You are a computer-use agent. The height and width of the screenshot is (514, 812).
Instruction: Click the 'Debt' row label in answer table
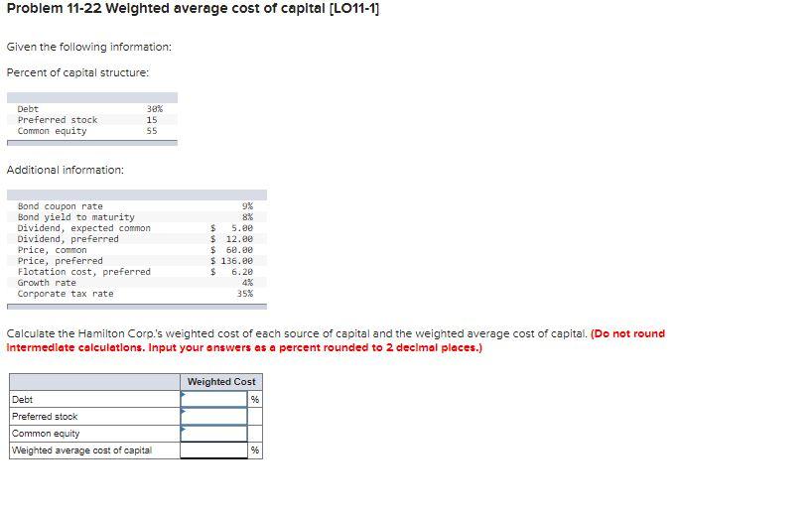(x=22, y=400)
